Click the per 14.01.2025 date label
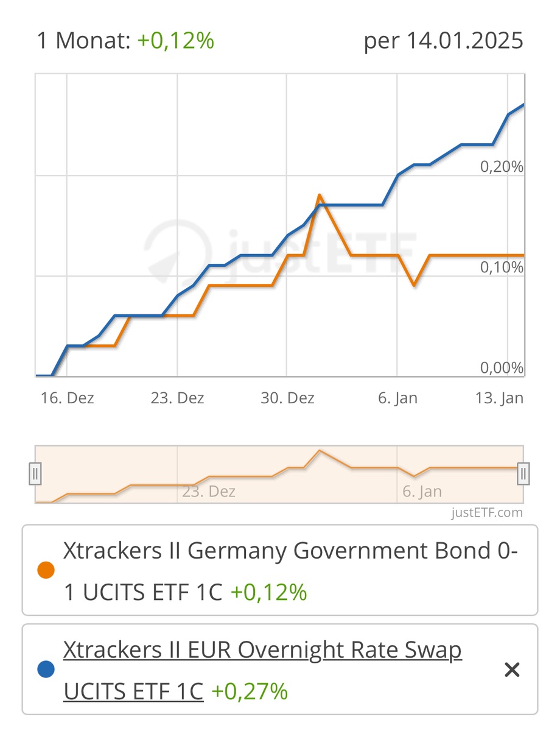The height and width of the screenshot is (731, 560). pyautogui.click(x=443, y=41)
